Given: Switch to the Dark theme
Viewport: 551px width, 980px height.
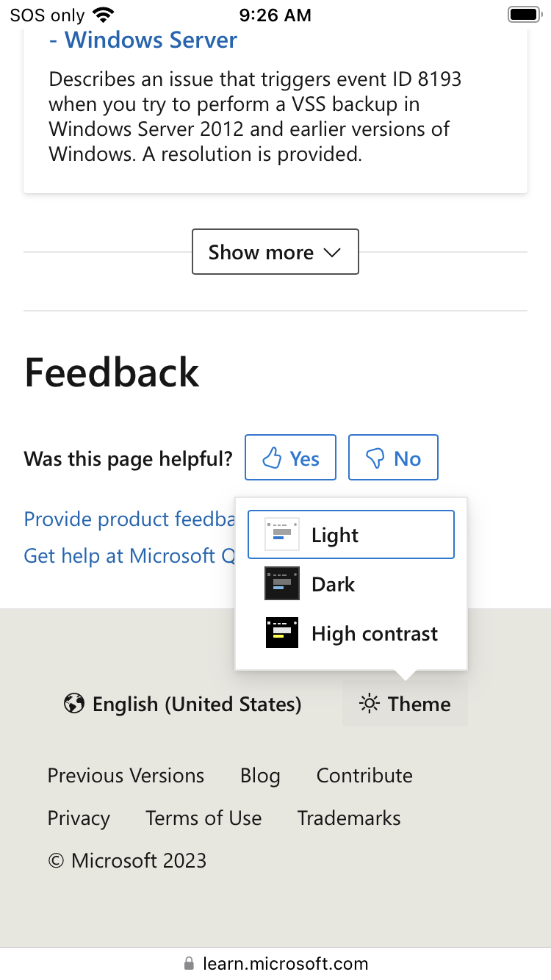Looking at the screenshot, I should coord(334,584).
